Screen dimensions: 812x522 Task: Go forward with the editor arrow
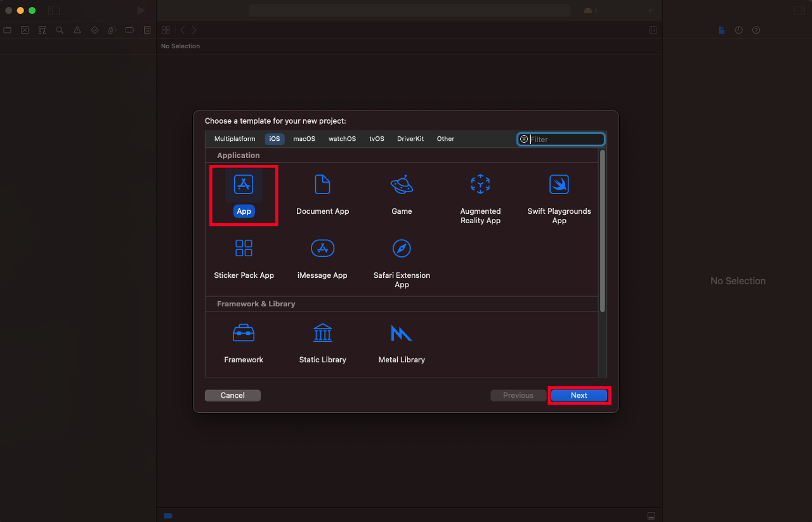pyautogui.click(x=194, y=30)
